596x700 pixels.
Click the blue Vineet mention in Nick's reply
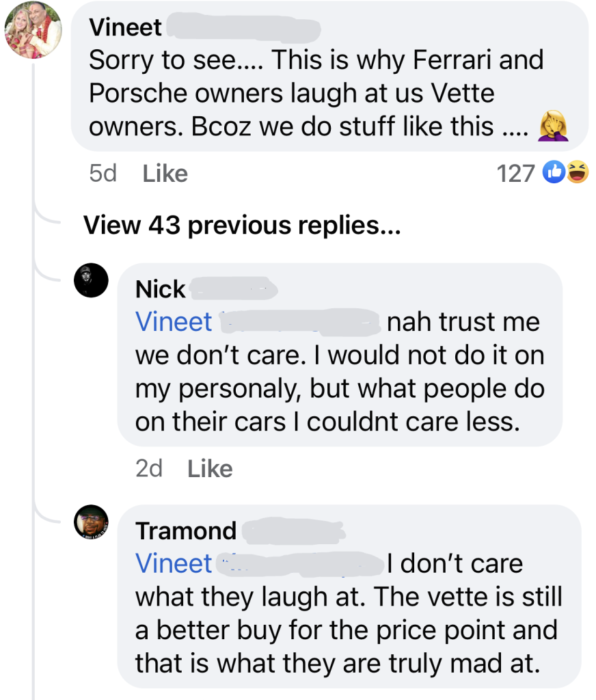[x=174, y=322]
